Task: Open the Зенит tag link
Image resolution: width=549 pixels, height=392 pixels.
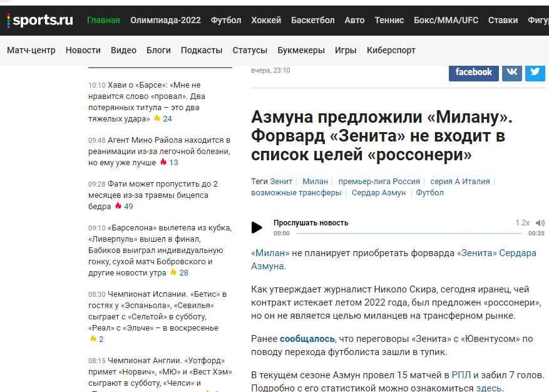Action: [x=281, y=182]
